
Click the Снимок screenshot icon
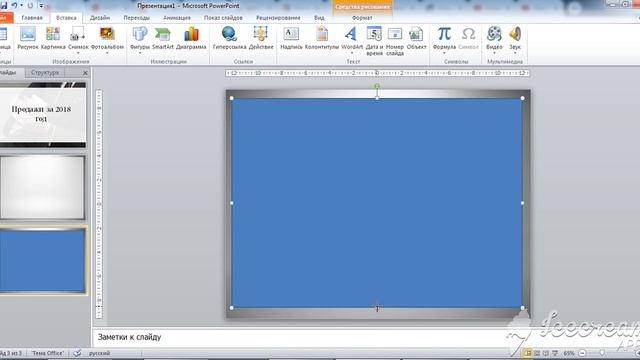click(x=78, y=35)
